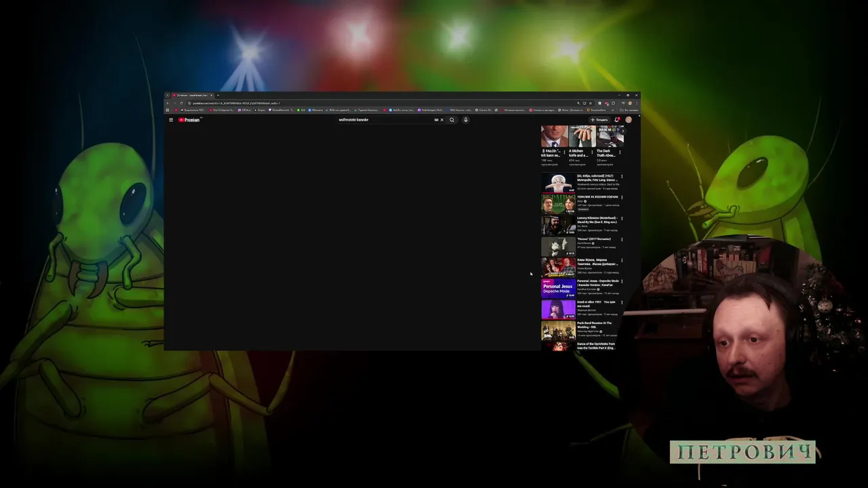Open the Клим Жуков, Марина Таничева video title
This screenshot has height=488, width=868.
[597, 262]
